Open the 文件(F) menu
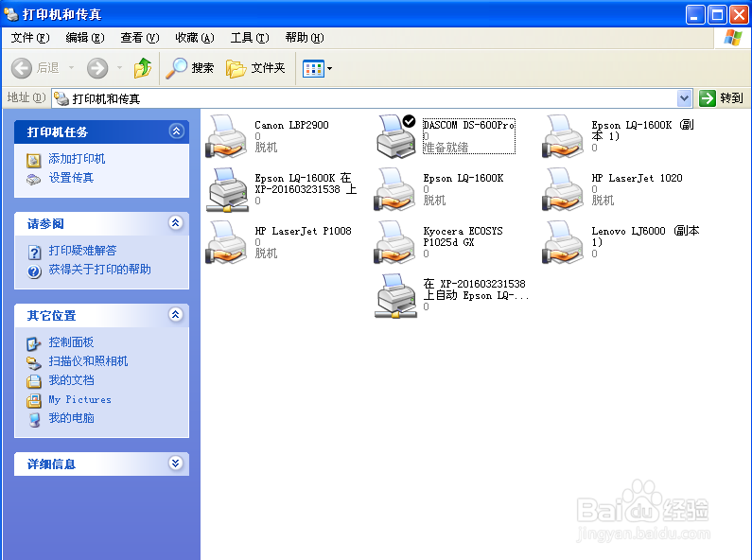 pyautogui.click(x=30, y=38)
